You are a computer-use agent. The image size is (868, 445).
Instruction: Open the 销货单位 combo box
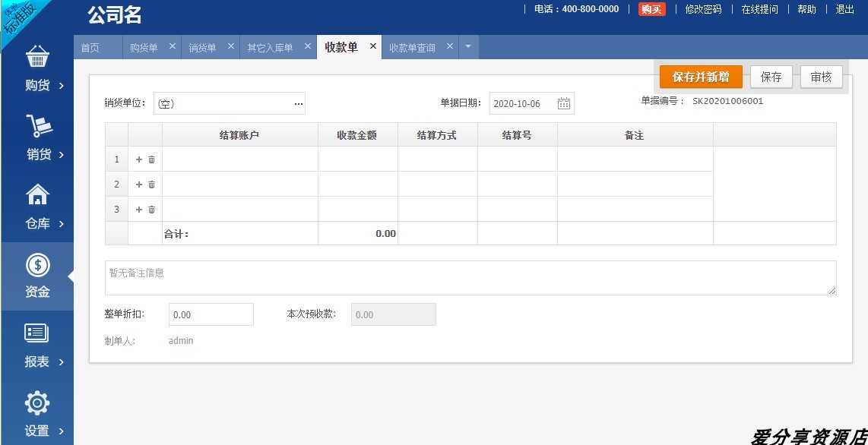(230, 103)
